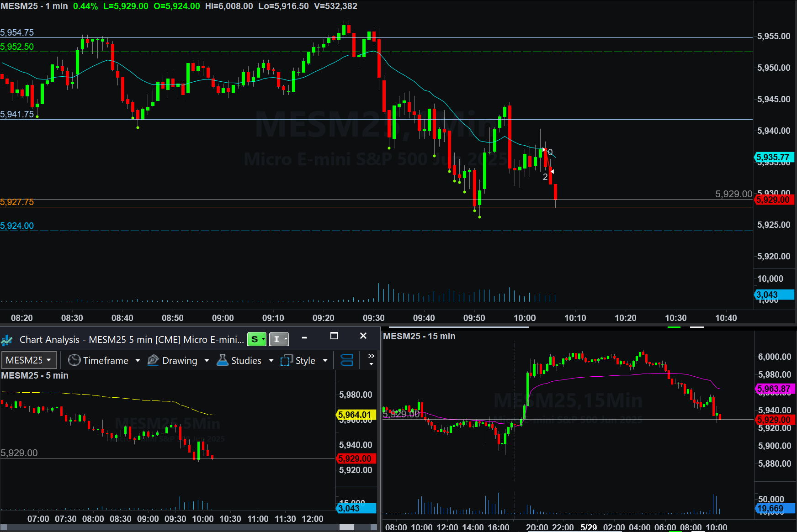Maximize the Chart Analysis window
The image size is (797, 532).
[x=334, y=336]
